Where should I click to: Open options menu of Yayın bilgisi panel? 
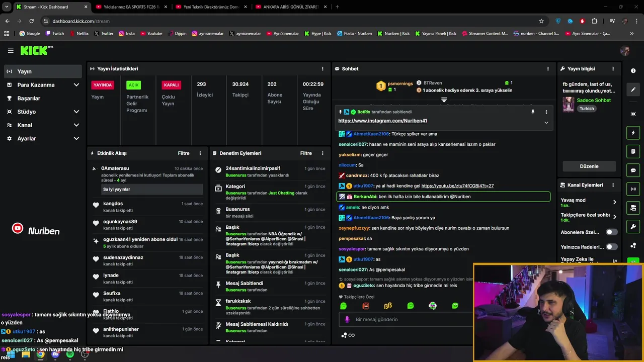613,69
